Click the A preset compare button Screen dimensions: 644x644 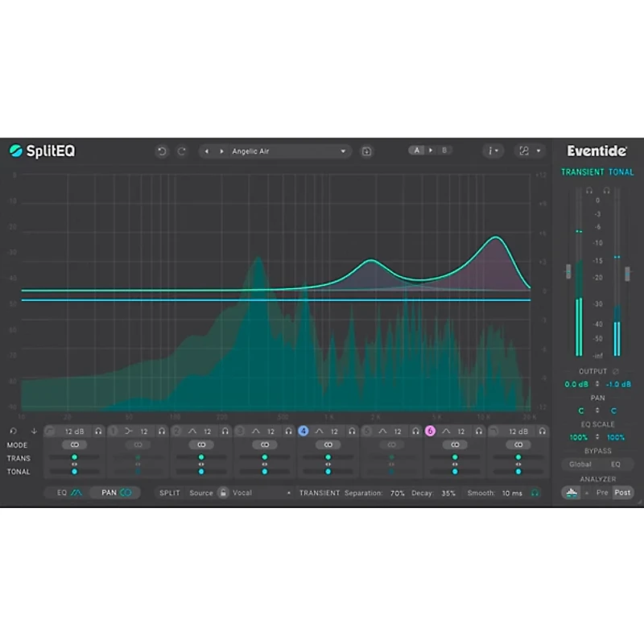416,151
